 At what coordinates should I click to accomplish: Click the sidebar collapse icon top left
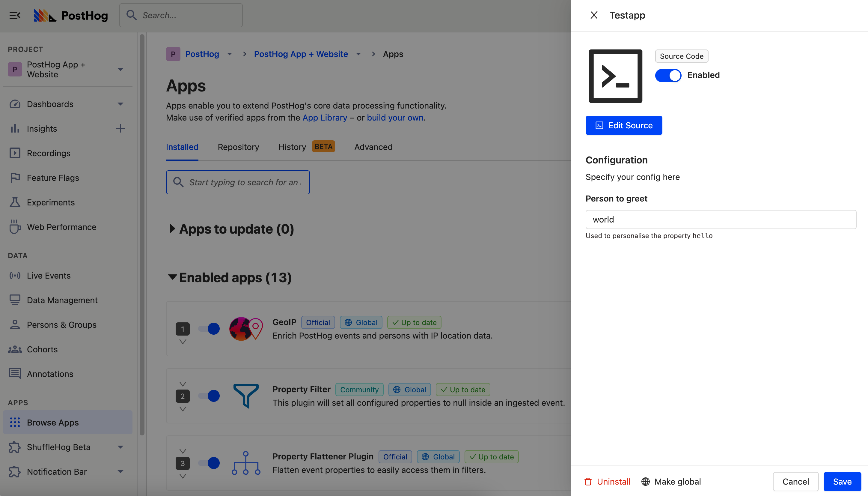[14, 15]
